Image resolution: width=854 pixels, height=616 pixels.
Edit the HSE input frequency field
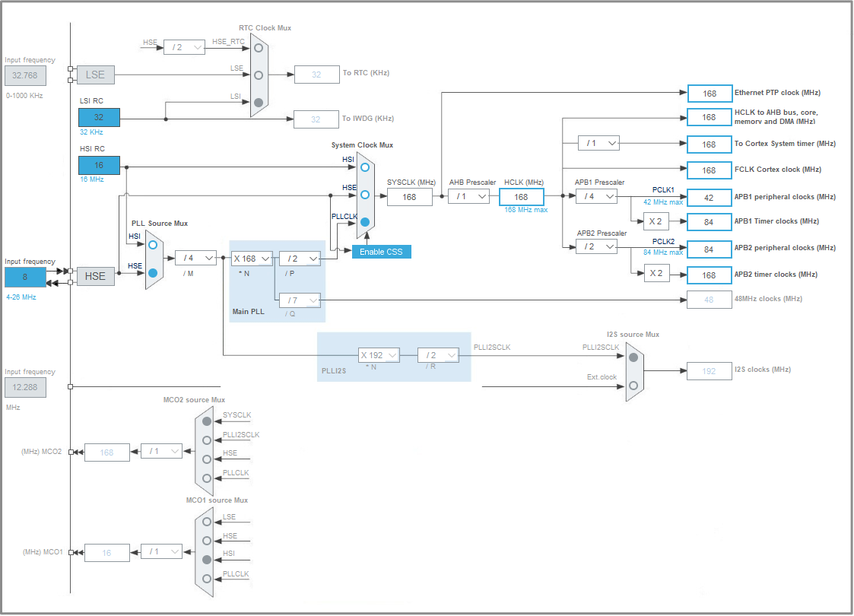pyautogui.click(x=25, y=277)
